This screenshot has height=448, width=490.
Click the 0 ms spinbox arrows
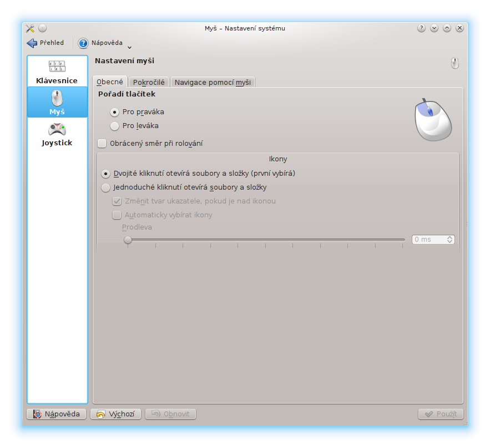point(449,240)
